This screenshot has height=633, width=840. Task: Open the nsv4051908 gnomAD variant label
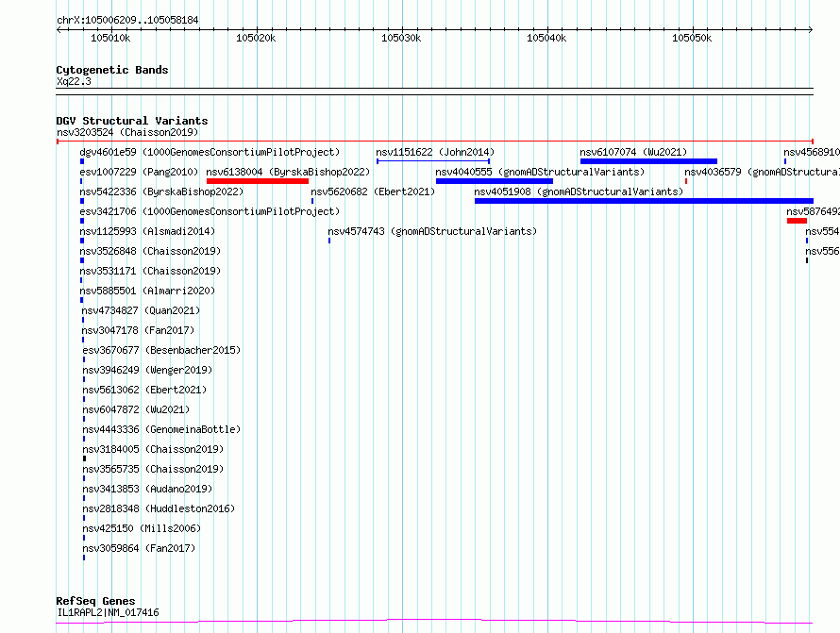click(x=579, y=192)
